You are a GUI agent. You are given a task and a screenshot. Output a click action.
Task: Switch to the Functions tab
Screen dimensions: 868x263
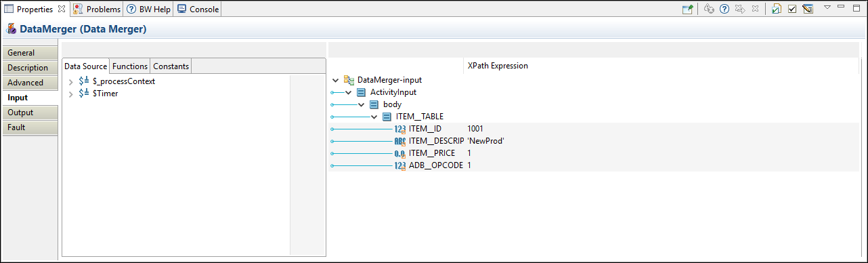click(x=129, y=66)
